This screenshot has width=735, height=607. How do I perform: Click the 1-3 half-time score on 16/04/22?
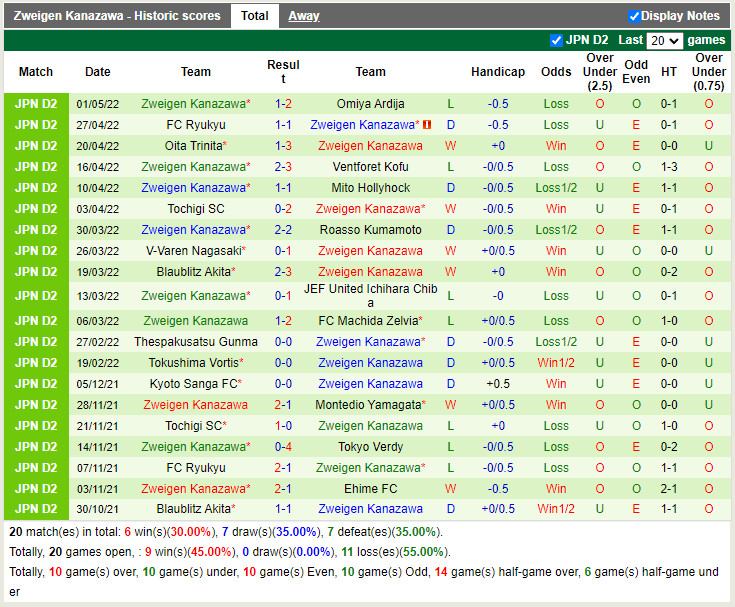point(668,167)
